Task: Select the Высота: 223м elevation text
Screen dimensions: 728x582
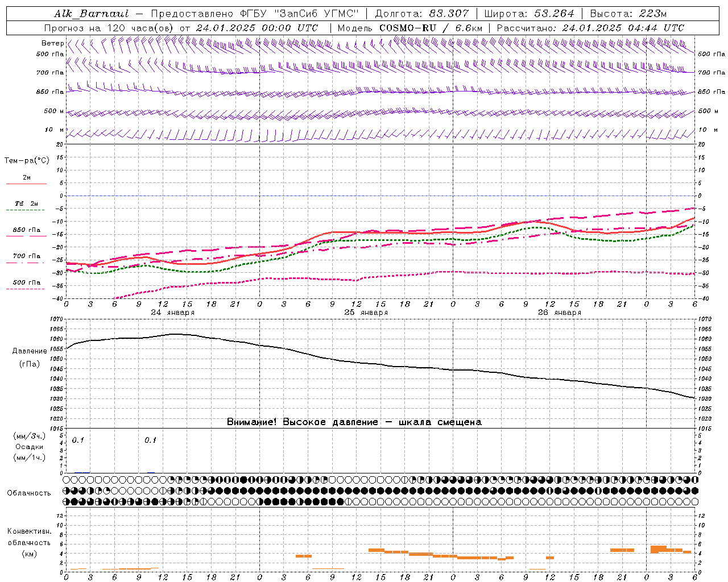Action: [628, 14]
